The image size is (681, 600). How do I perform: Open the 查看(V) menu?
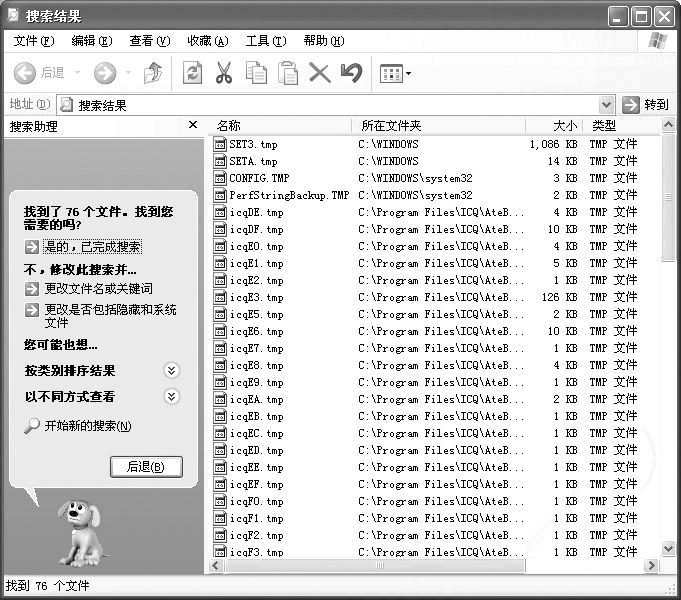pyautogui.click(x=149, y=41)
